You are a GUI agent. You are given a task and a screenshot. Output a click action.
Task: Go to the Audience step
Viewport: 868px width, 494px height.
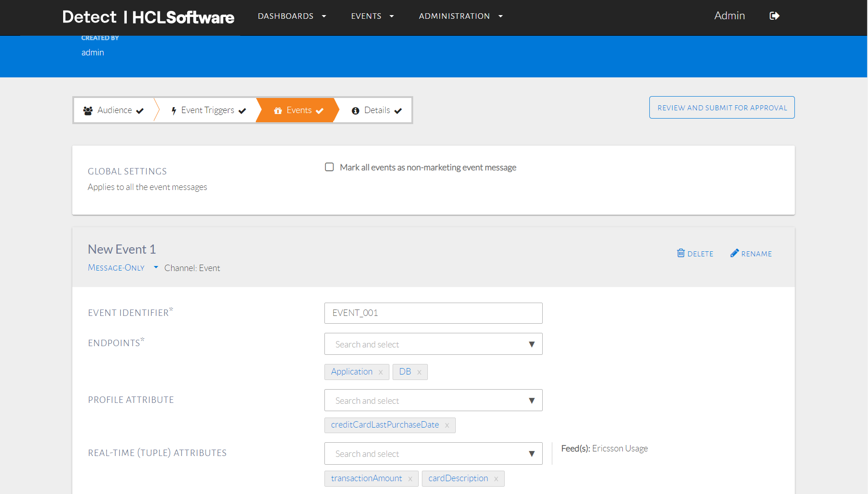[x=114, y=110]
